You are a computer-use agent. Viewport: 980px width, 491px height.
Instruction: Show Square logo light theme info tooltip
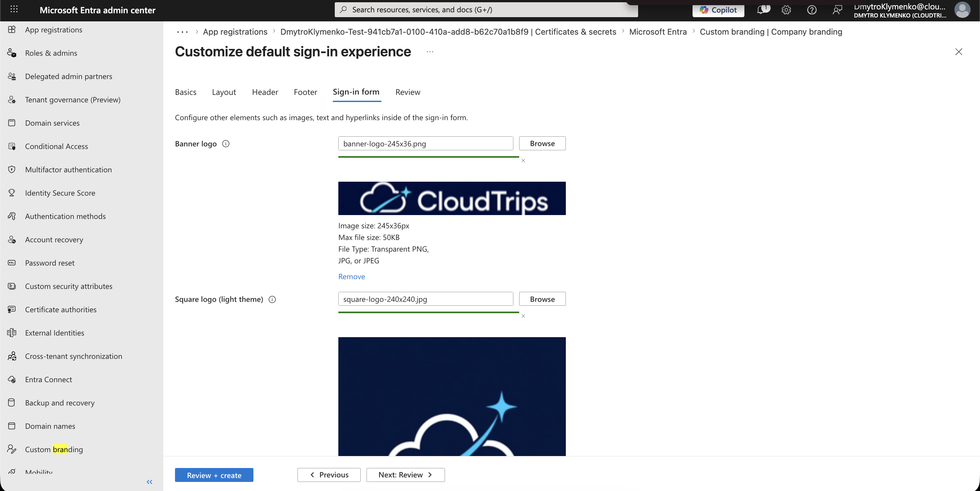(272, 299)
